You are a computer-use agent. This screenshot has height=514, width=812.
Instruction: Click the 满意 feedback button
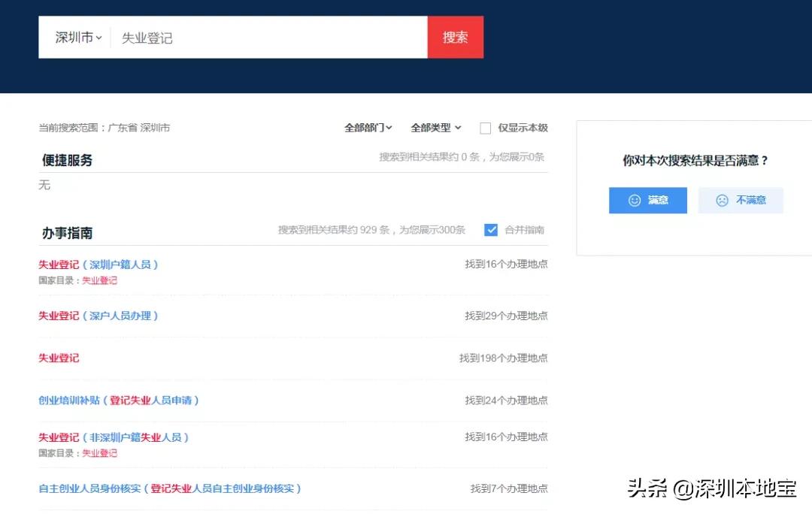coord(648,200)
